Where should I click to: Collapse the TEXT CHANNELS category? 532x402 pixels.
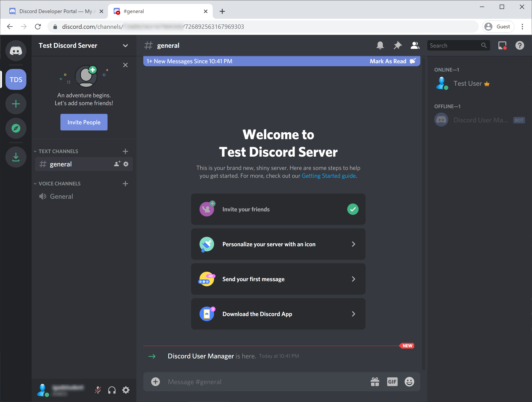point(58,151)
